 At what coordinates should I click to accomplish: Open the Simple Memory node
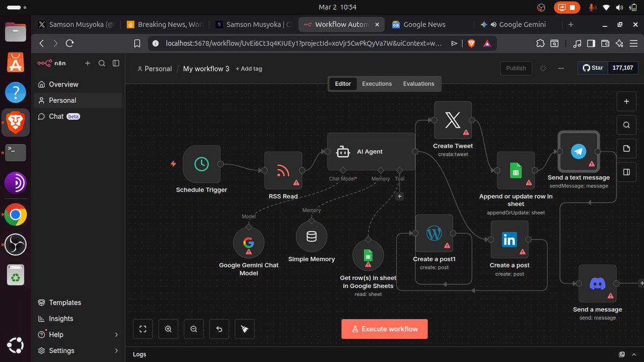pyautogui.click(x=311, y=237)
